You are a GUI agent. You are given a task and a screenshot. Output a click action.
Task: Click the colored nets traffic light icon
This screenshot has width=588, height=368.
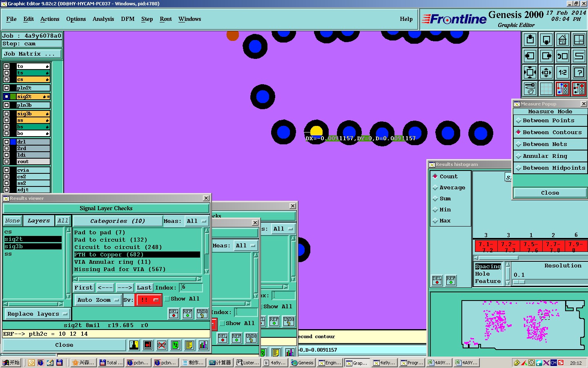[x=563, y=89]
